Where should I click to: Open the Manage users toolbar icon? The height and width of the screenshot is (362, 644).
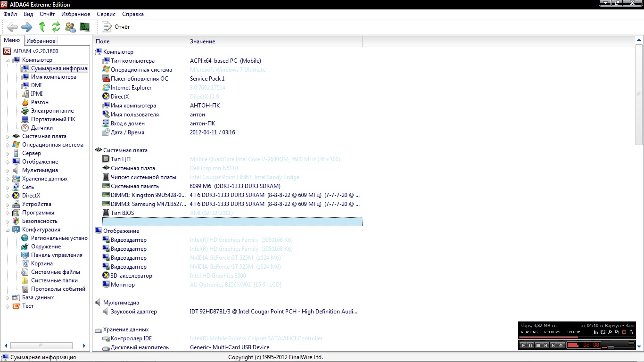(x=70, y=27)
